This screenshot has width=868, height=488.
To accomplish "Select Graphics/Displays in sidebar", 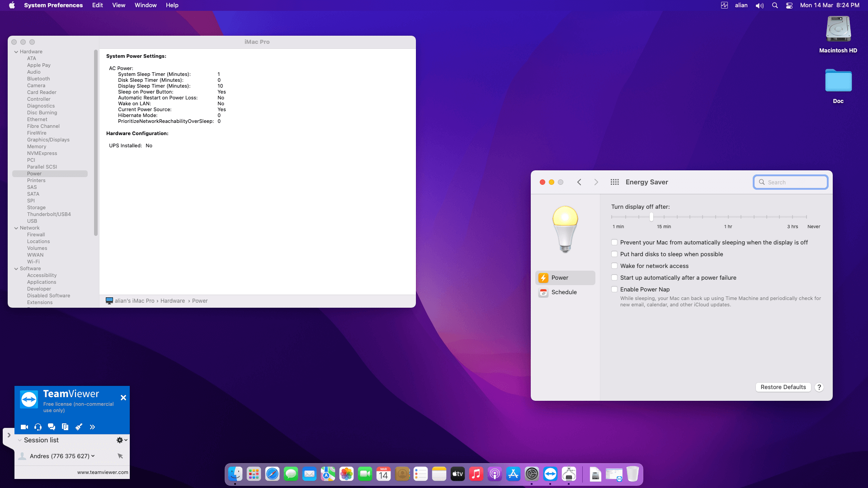I will pyautogui.click(x=48, y=140).
